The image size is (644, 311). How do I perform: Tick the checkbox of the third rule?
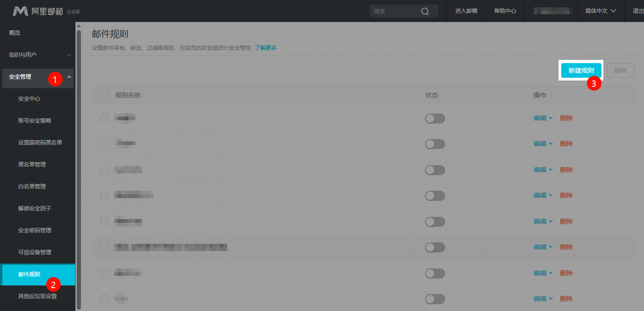104,170
